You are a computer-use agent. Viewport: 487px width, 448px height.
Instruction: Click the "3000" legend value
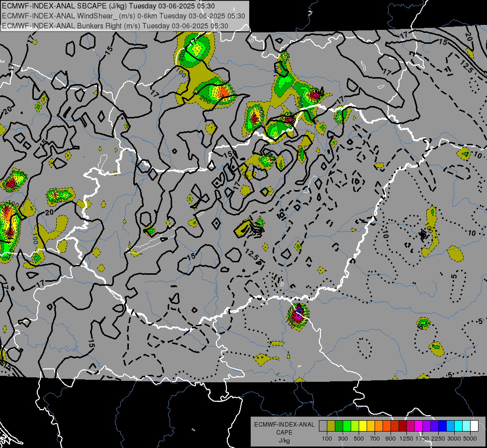pos(454,439)
